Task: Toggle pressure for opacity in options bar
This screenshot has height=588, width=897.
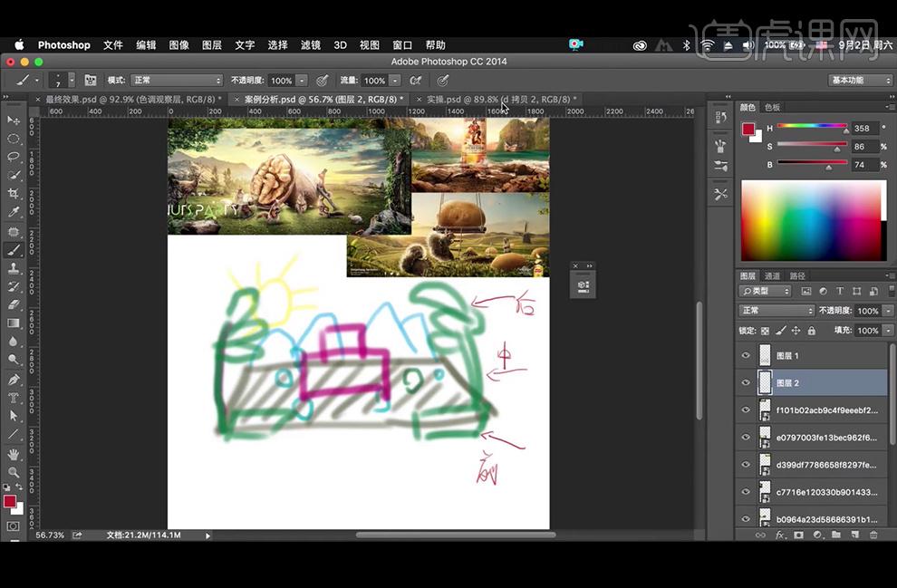Action: pyautogui.click(x=322, y=81)
